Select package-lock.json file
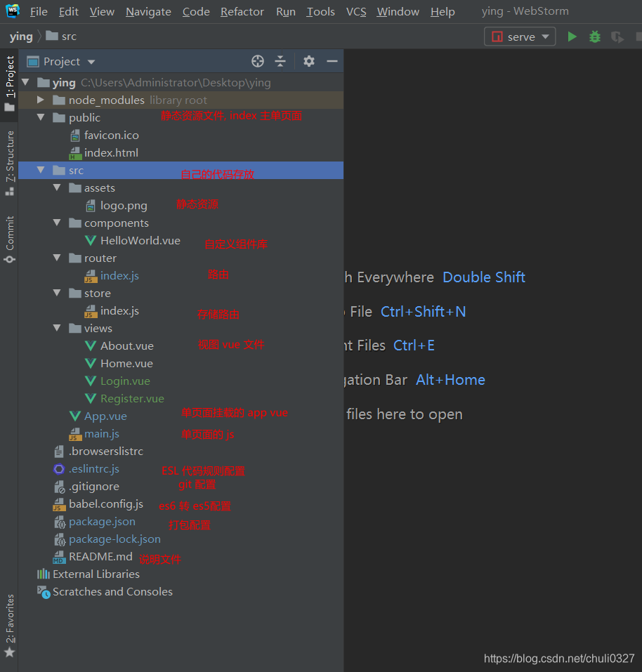Image resolution: width=642 pixels, height=672 pixels. 115,539
